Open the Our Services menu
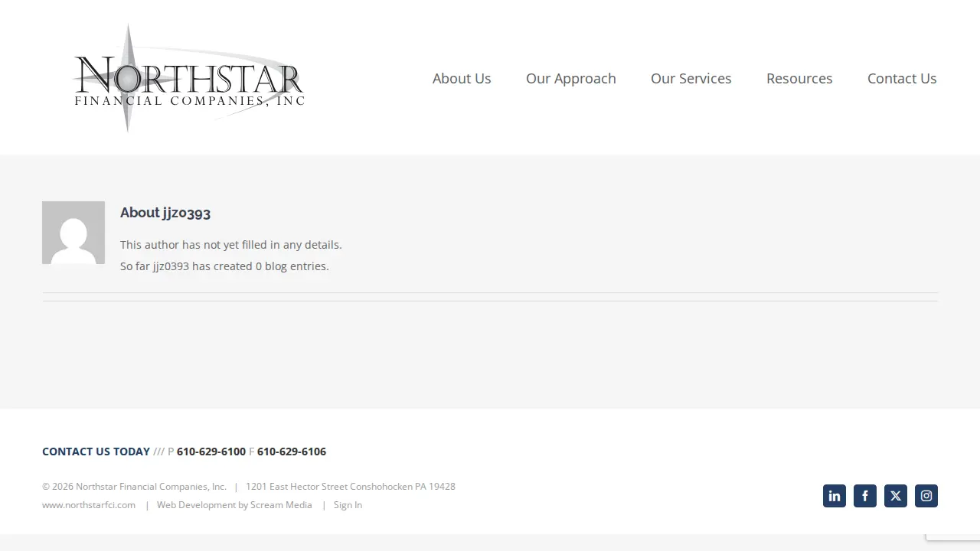 click(x=691, y=79)
